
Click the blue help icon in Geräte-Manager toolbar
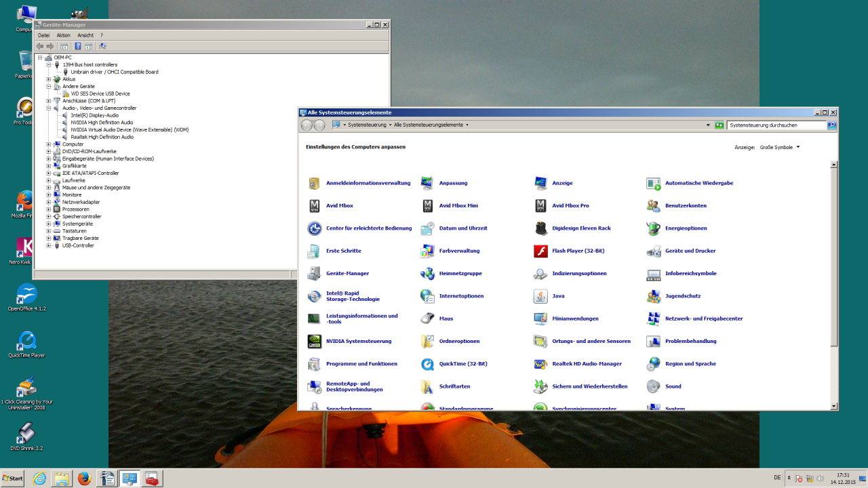(x=78, y=46)
